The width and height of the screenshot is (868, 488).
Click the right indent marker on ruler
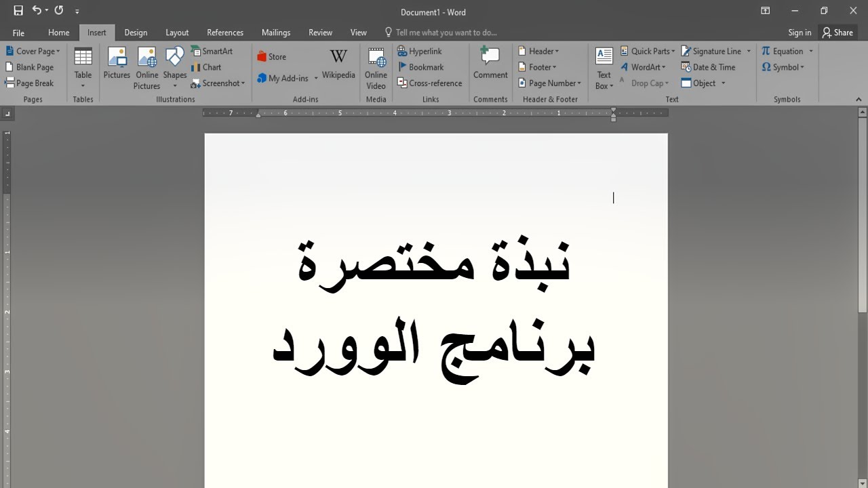point(614,117)
